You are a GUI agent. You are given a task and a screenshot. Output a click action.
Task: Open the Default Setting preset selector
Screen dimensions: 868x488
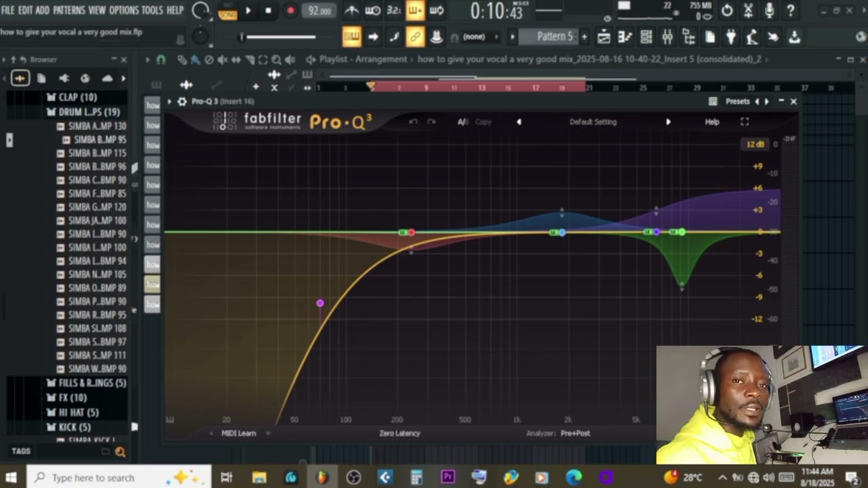pos(593,122)
